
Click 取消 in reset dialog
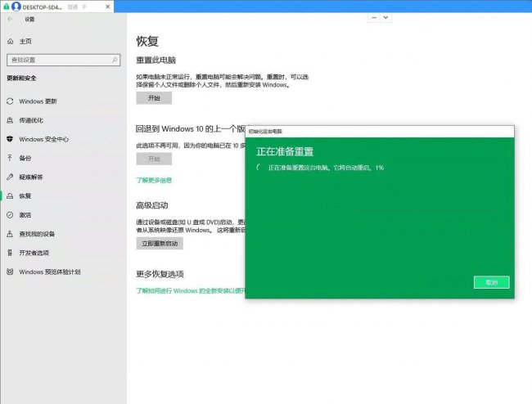coord(492,282)
